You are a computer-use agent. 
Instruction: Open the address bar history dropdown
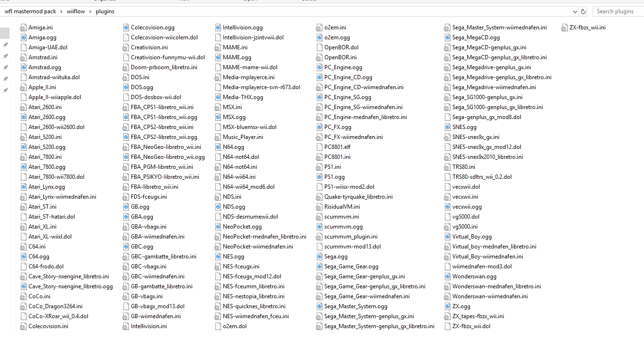[575, 11]
